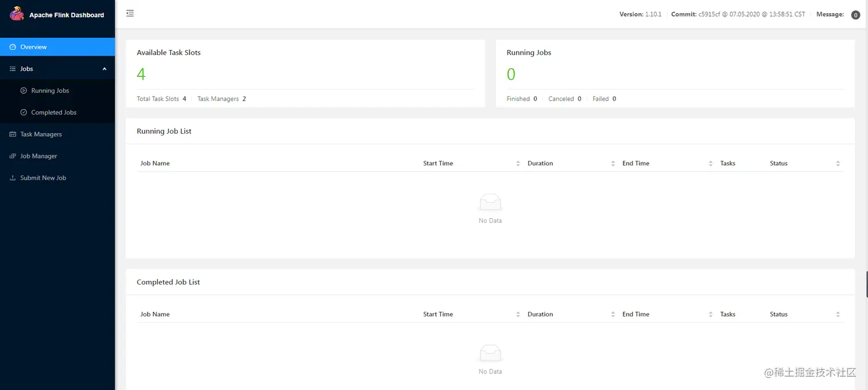868x390 pixels.
Task: Click the Submit New Job upload icon
Action: [x=13, y=178]
